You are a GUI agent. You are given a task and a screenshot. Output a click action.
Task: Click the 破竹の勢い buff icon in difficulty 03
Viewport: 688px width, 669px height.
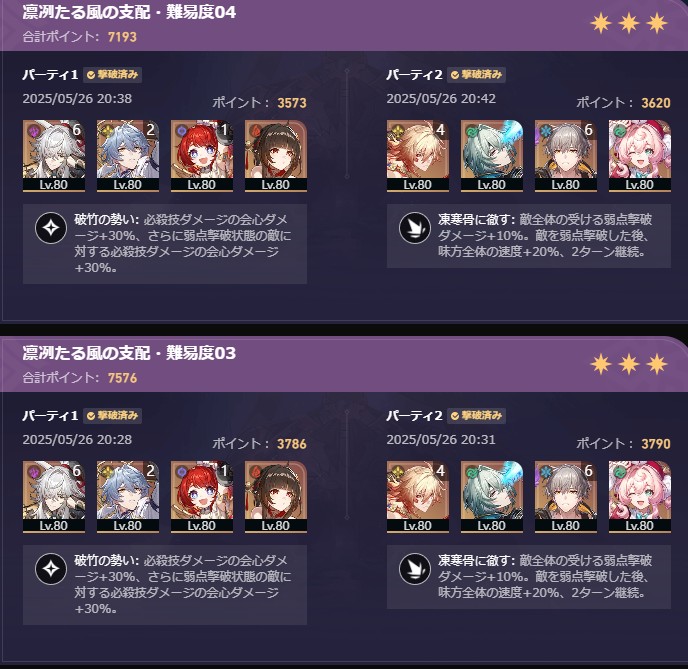51,569
